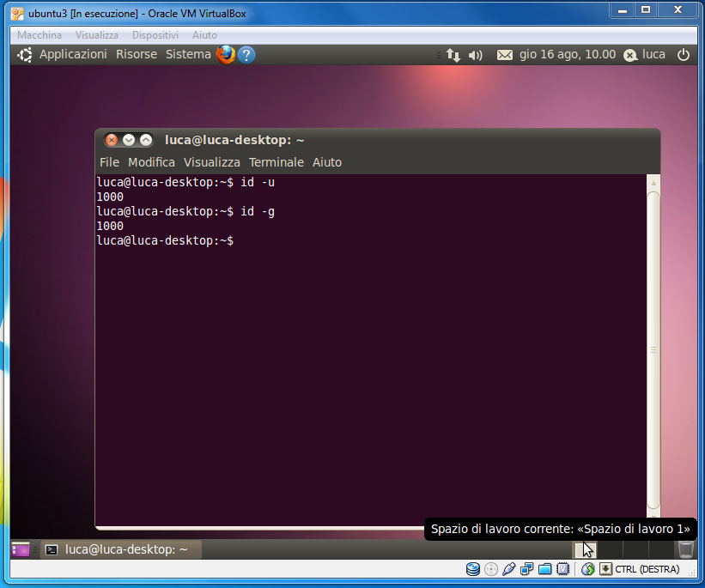Image resolution: width=705 pixels, height=588 pixels.
Task: Click the VirtualBox virtualization chip icon
Action: [563, 569]
